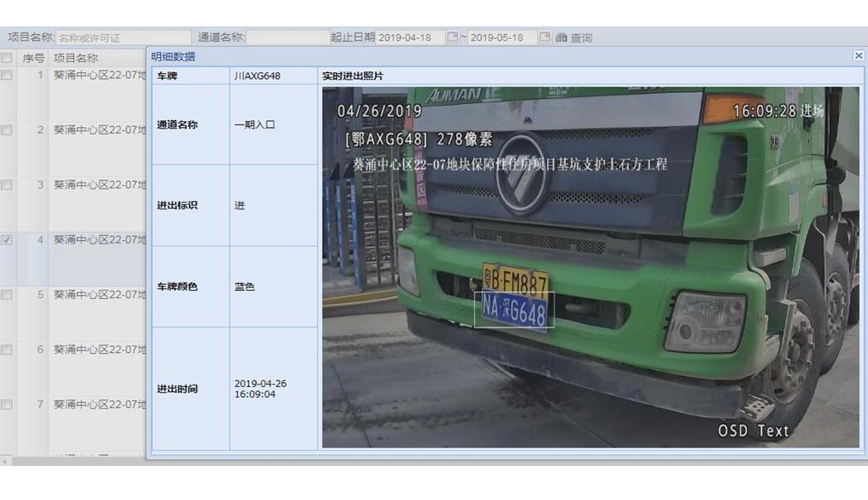Screen dimensions: 868x500
Task: Click the entry time 2019-04-26 16:09:04
Action: click(x=261, y=389)
